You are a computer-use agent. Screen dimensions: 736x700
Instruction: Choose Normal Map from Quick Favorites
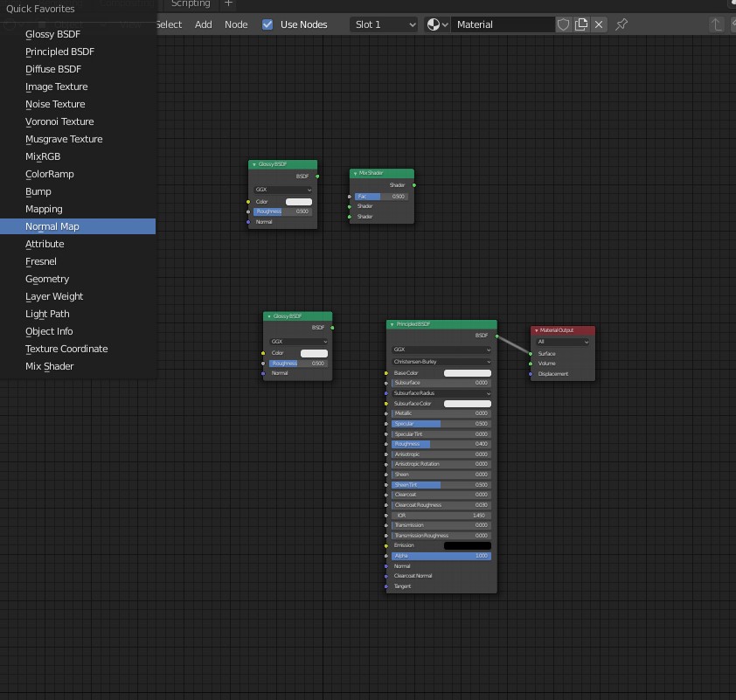[x=78, y=226]
